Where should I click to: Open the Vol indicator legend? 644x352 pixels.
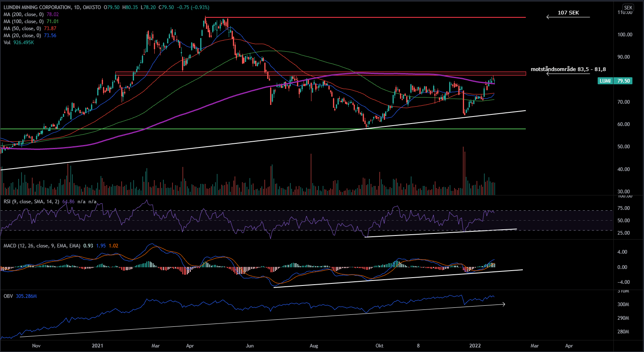[x=7, y=43]
